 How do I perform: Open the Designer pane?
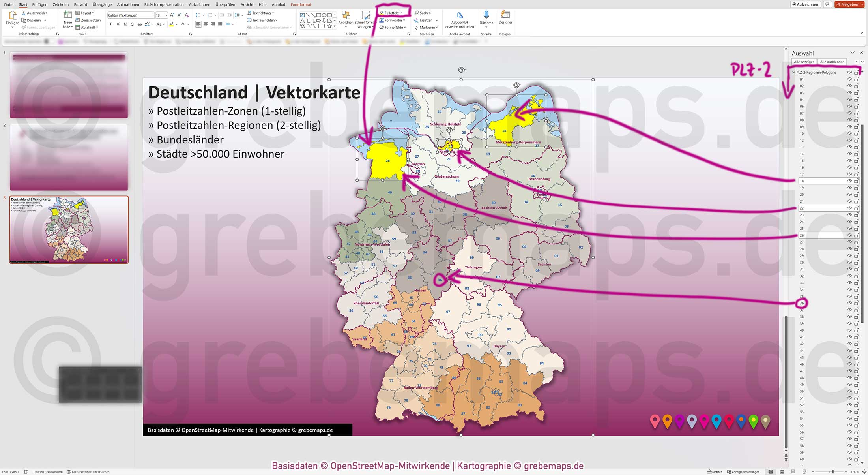505,18
